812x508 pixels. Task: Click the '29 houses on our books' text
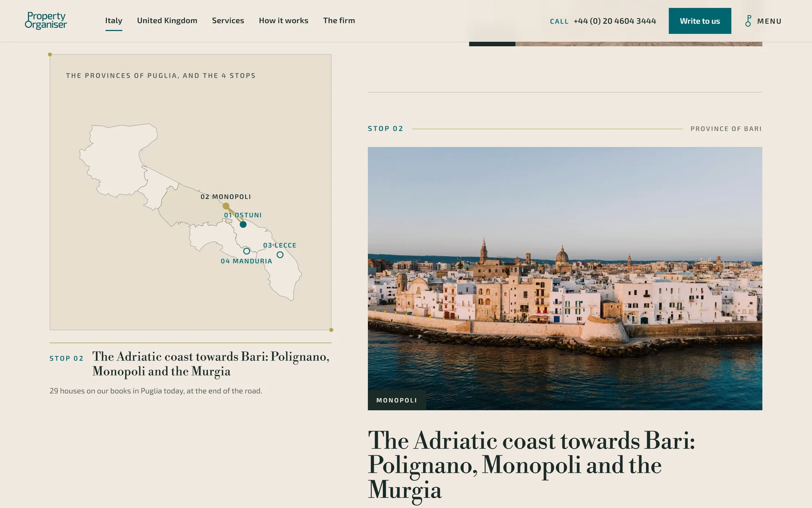coord(156,391)
